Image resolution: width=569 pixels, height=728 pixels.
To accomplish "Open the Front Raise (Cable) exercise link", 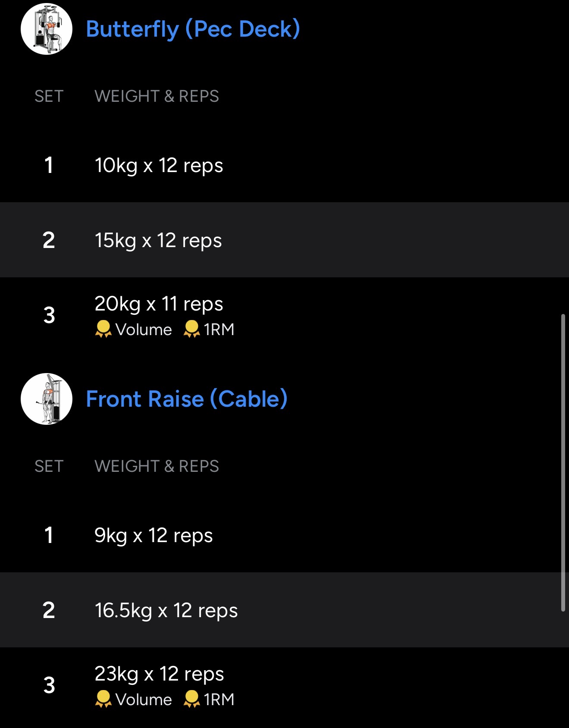I will pyautogui.click(x=187, y=399).
